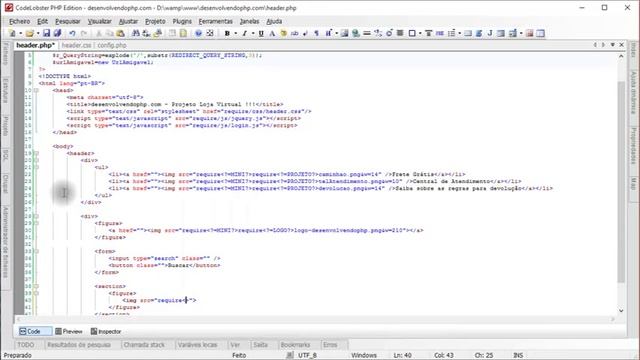Open the Inspector view
Image resolution: width=640 pixels, height=360 pixels.
[106, 331]
